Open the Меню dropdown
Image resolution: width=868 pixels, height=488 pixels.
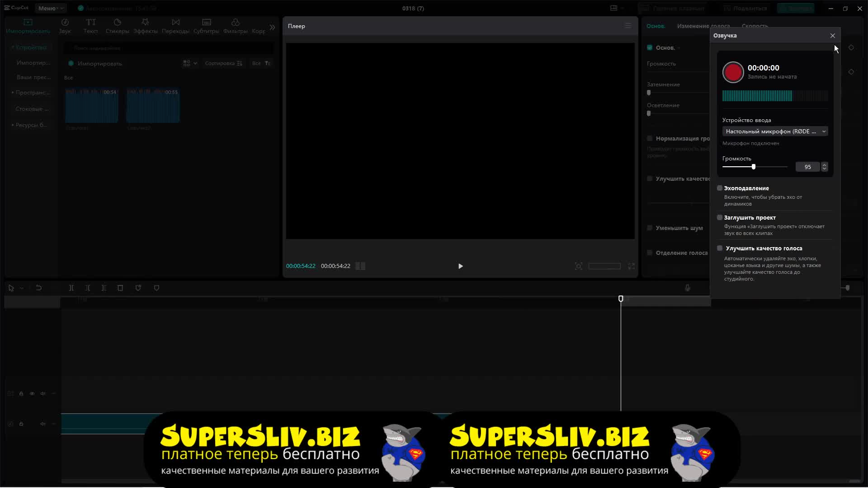click(x=50, y=8)
